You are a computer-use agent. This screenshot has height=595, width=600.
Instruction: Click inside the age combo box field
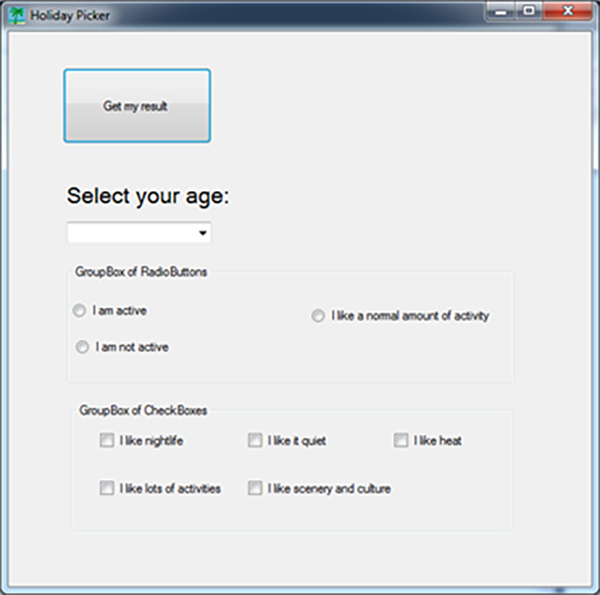click(x=131, y=233)
